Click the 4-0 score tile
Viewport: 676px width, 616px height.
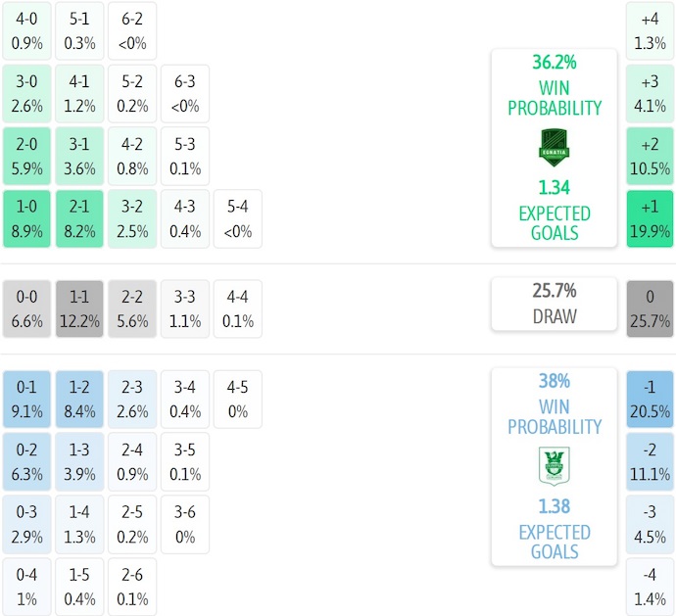(27, 31)
